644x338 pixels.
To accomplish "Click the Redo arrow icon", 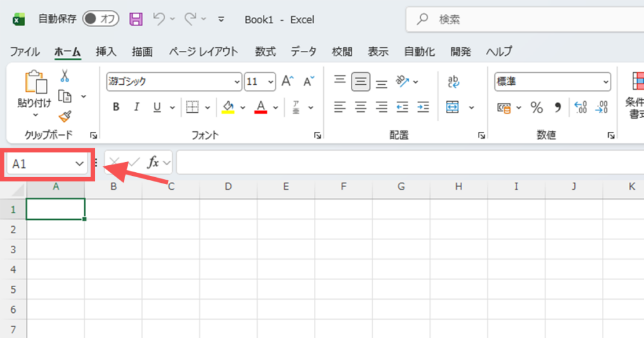I will tap(190, 19).
